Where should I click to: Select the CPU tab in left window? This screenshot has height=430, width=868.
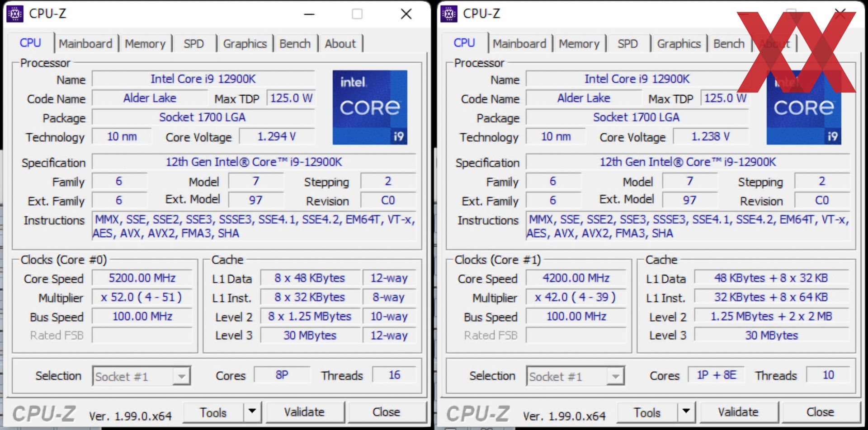(31, 43)
